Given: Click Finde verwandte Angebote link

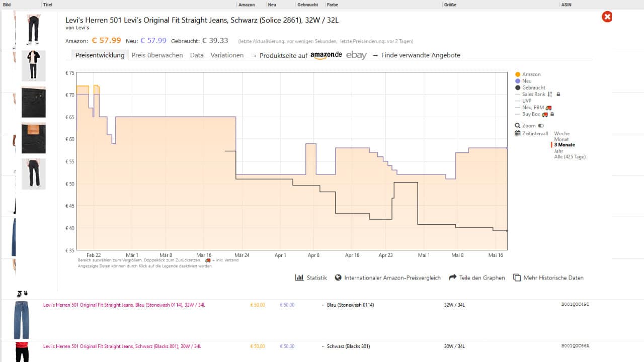Looking at the screenshot, I should point(420,55).
